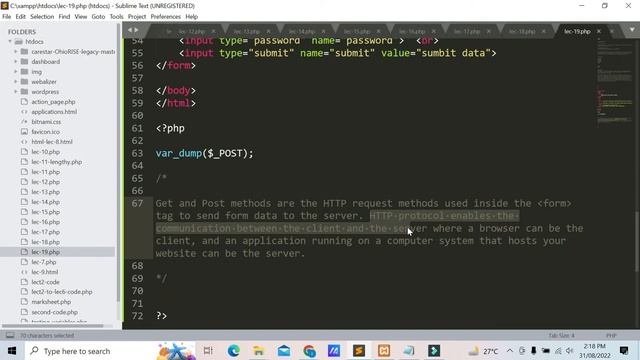Open action_page.php in the sidebar
This screenshot has width=640, height=360.
click(x=53, y=102)
